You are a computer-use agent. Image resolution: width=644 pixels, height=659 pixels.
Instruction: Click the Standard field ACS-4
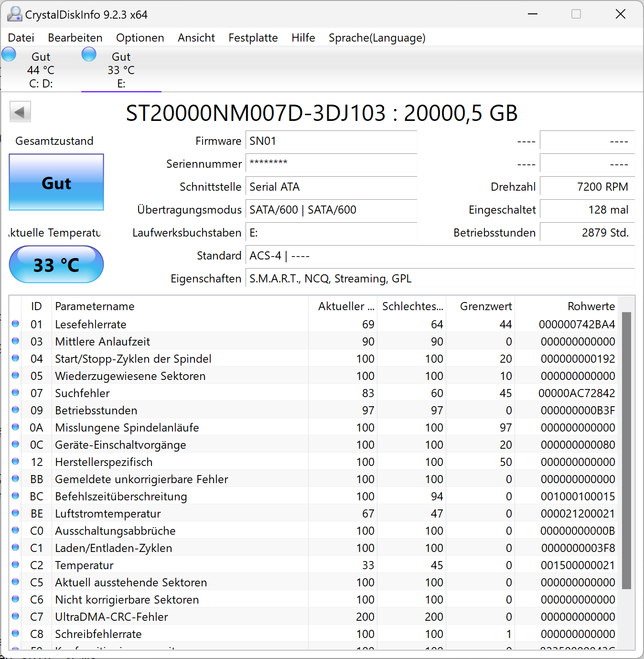tap(440, 256)
